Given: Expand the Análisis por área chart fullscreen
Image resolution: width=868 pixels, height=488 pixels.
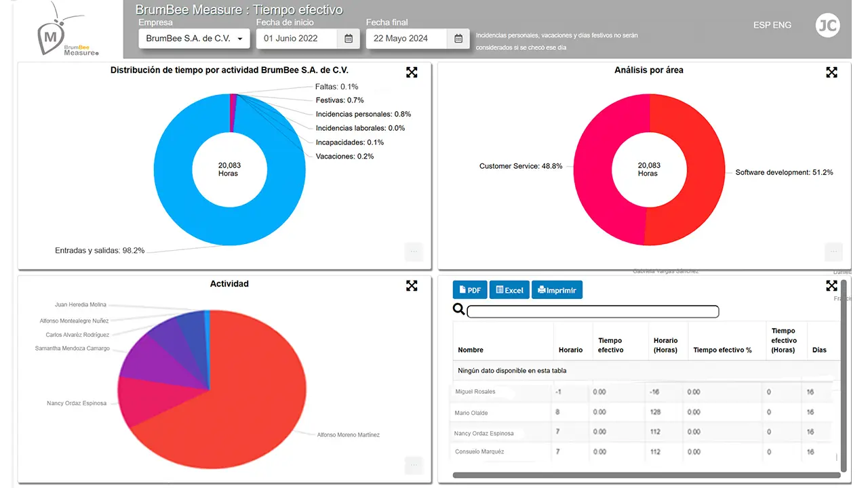Looking at the screenshot, I should click(x=831, y=73).
